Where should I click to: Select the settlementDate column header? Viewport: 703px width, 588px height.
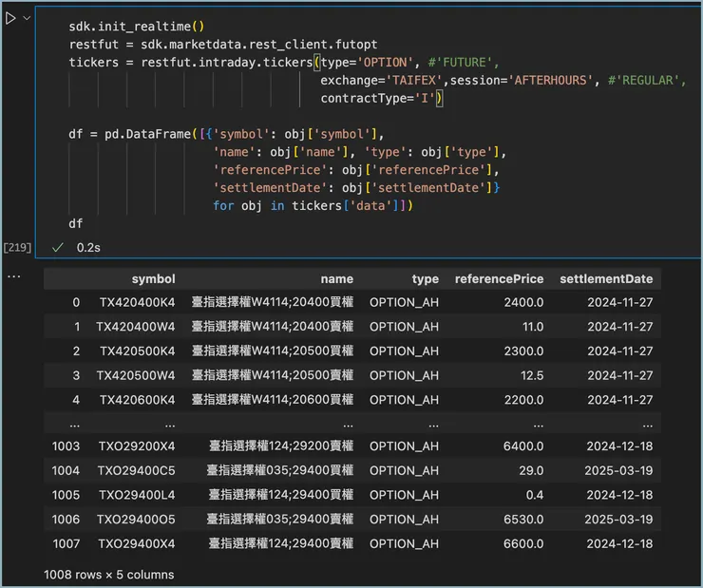click(x=606, y=278)
